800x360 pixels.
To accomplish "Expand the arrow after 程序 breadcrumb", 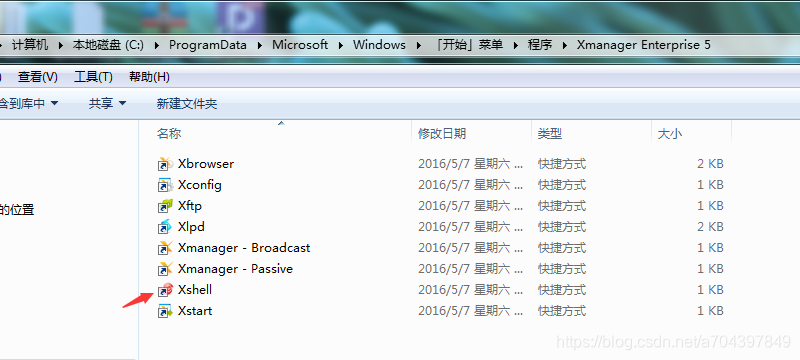I will (x=565, y=45).
